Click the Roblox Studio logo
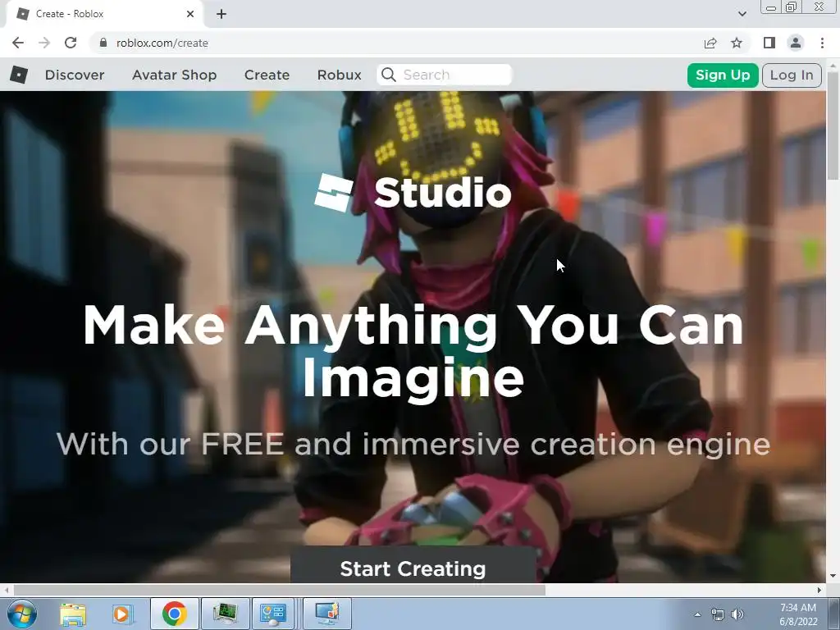The width and height of the screenshot is (840, 630). (413, 192)
